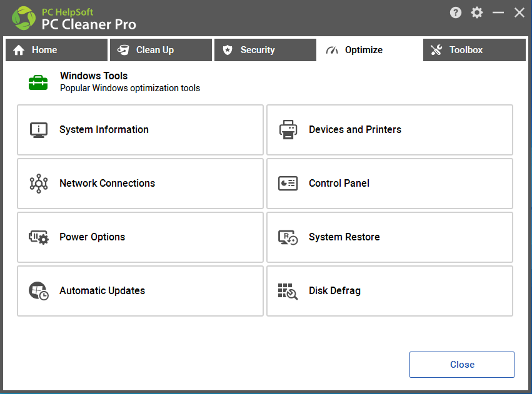Launch Disk Defrag
This screenshot has height=394, width=532.
[x=390, y=291]
